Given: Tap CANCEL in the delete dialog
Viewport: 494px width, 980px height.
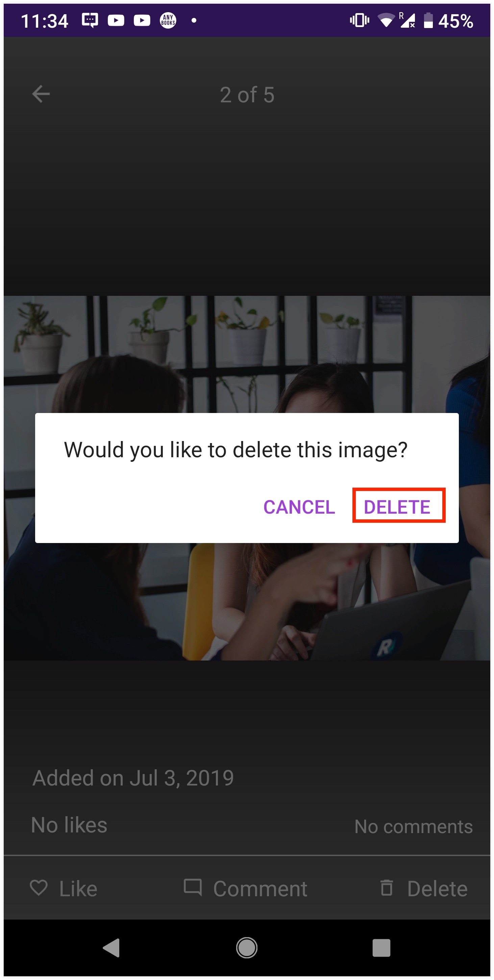Looking at the screenshot, I should point(299,507).
